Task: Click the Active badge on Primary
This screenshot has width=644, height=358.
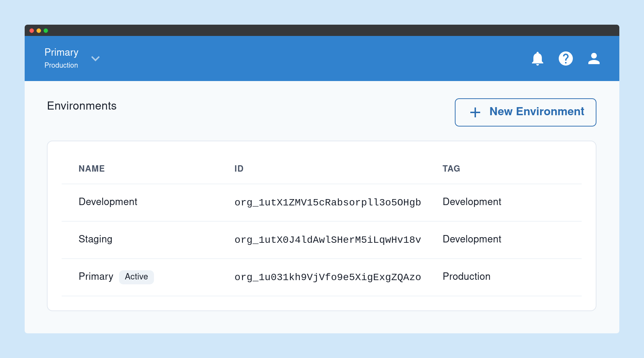Action: pyautogui.click(x=136, y=277)
